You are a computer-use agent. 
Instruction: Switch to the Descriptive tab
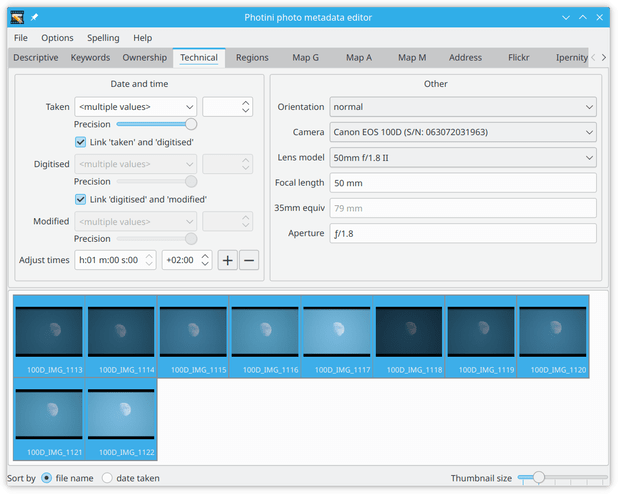[x=36, y=58]
